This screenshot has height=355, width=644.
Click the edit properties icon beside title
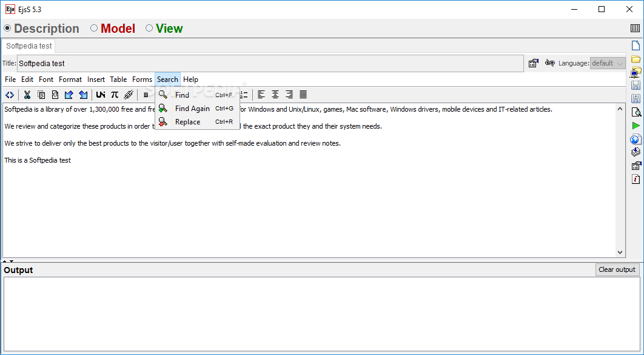(x=534, y=63)
